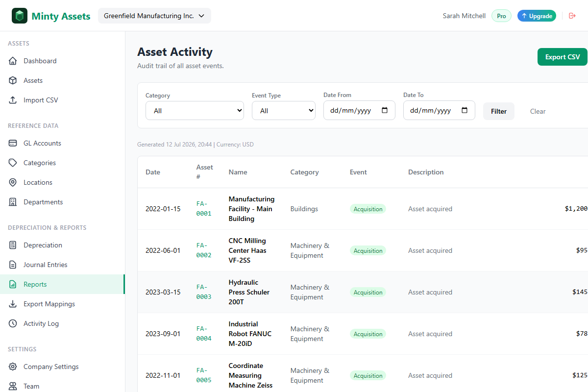Image resolution: width=588 pixels, height=392 pixels.
Task: Click the Import CSV upload icon
Action: point(13,100)
